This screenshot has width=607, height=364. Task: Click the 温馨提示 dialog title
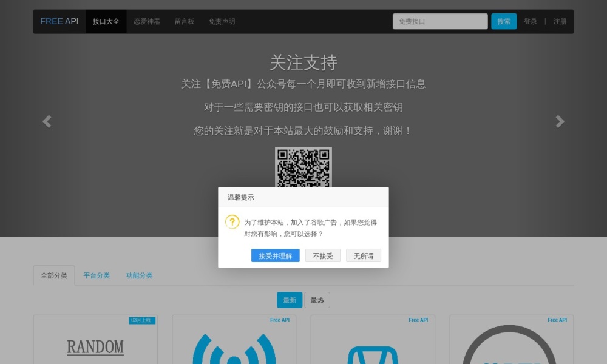click(241, 197)
